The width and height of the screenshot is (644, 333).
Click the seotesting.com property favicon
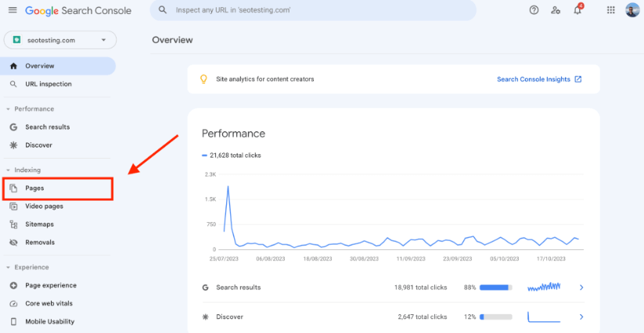click(17, 40)
